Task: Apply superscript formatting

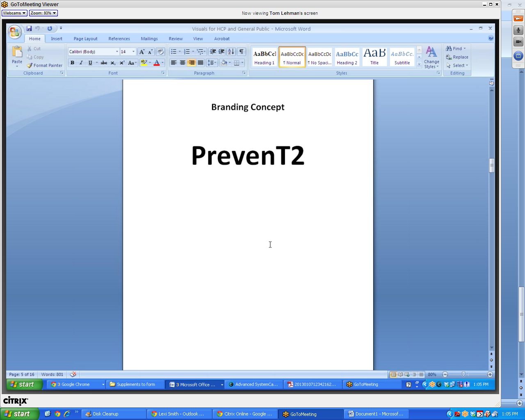Action: 122,63
